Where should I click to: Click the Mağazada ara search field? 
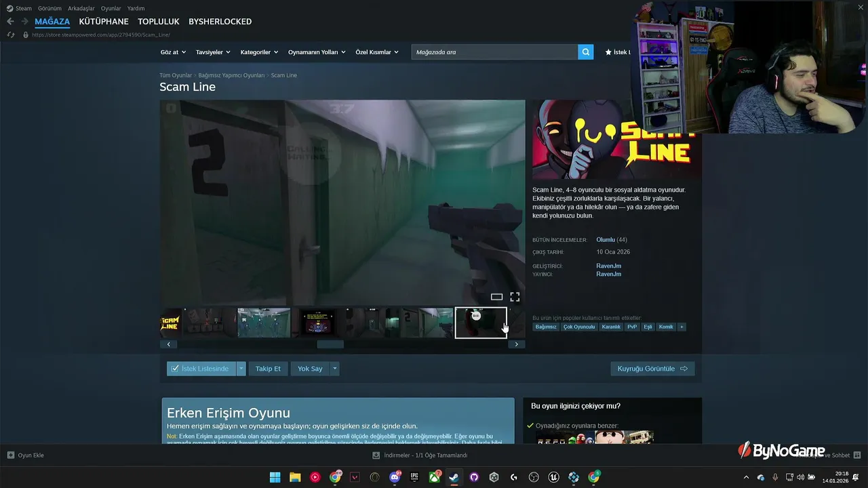[x=494, y=52]
